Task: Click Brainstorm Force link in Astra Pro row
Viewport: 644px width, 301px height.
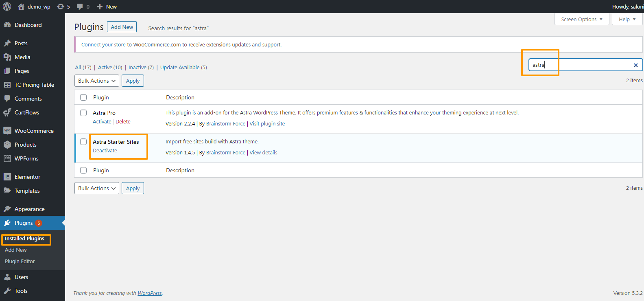Action: click(x=226, y=124)
